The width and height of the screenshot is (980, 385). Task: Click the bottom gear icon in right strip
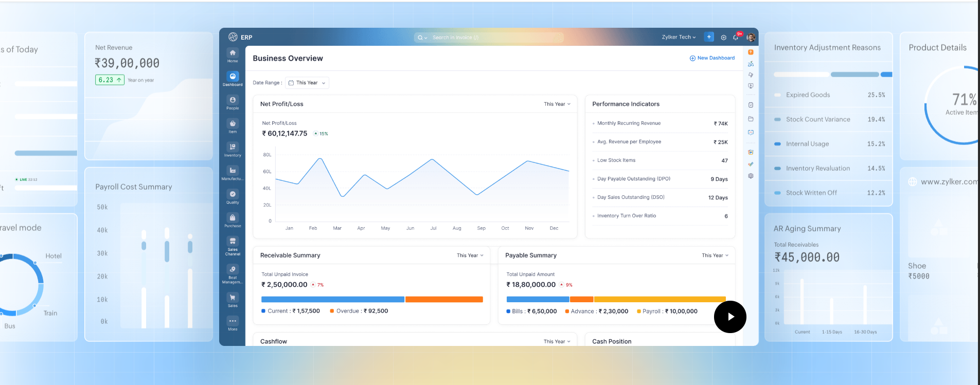click(x=751, y=176)
